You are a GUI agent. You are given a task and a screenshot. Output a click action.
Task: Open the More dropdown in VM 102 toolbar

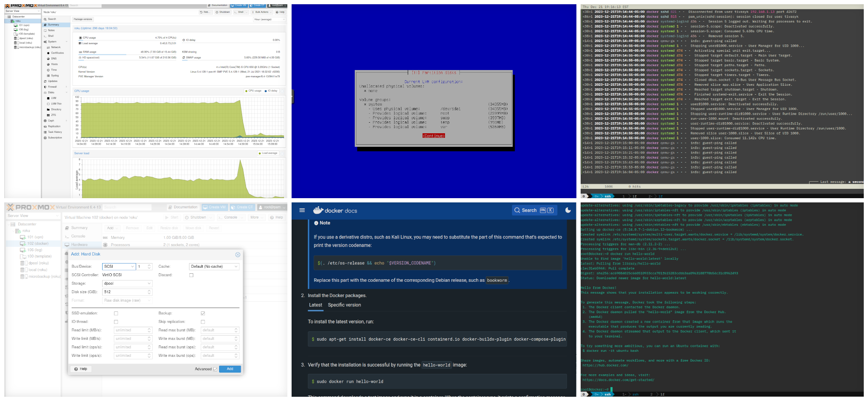pyautogui.click(x=256, y=217)
